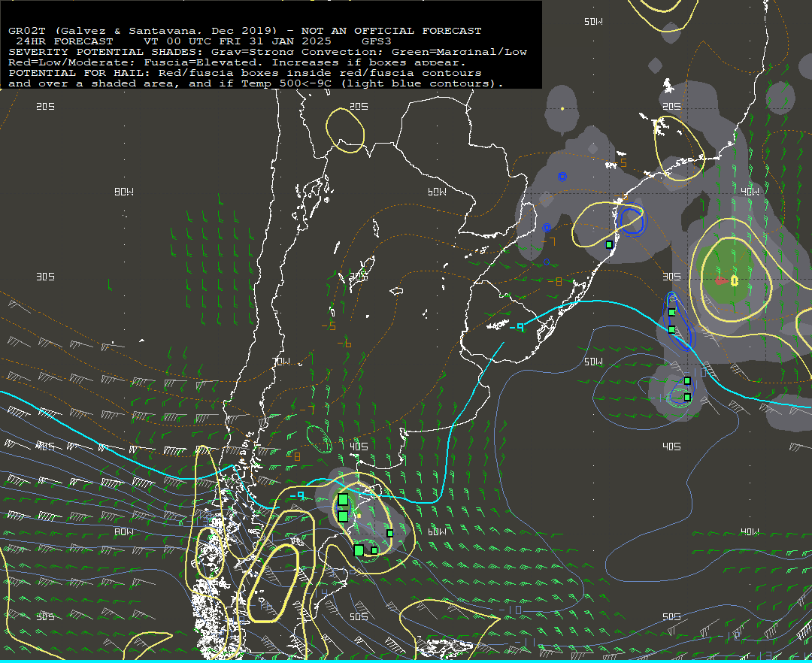Click the second large green box below the topmost Patagonia box

click(343, 516)
